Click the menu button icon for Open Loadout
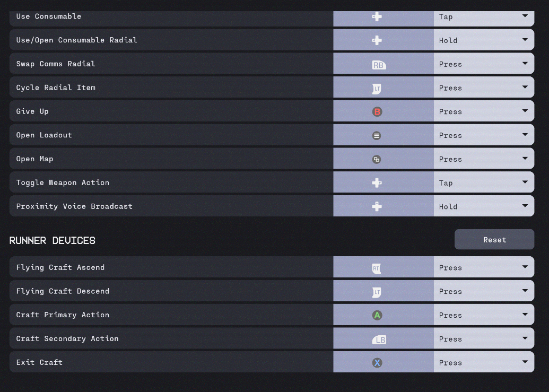The image size is (549, 392). (x=377, y=135)
